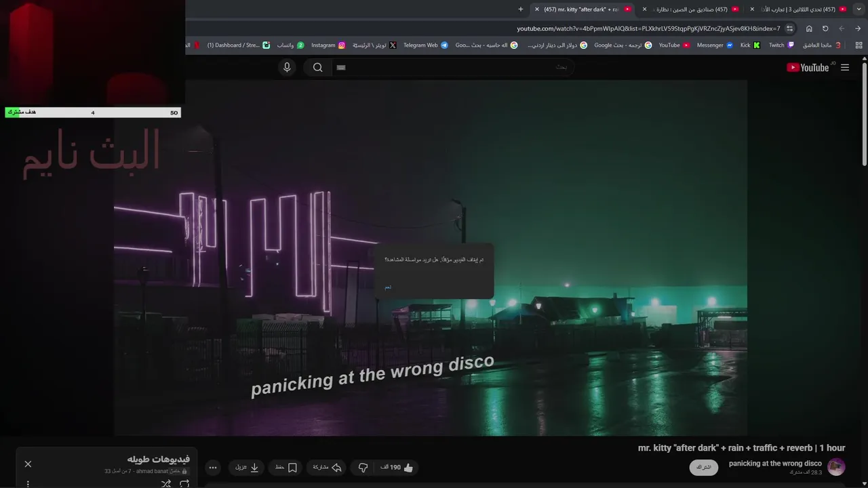Viewport: 868px width, 488px height.
Task: Toggle playlist shuffle
Action: (166, 483)
